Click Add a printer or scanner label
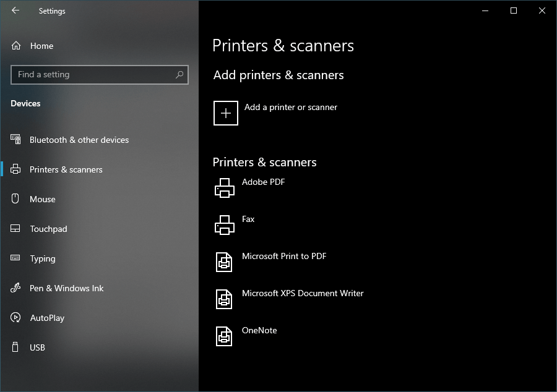Image resolution: width=557 pixels, height=392 pixels. point(291,107)
